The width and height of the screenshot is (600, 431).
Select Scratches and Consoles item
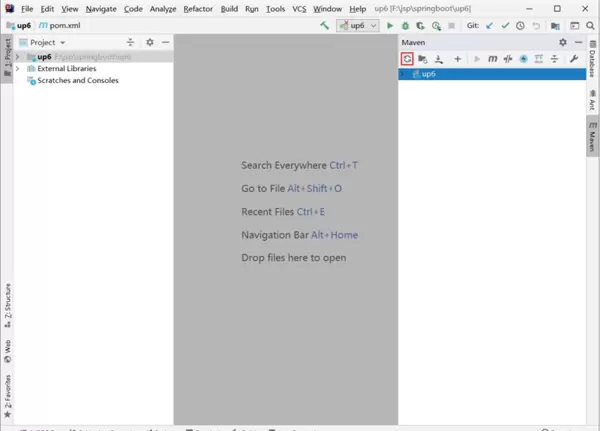77,81
